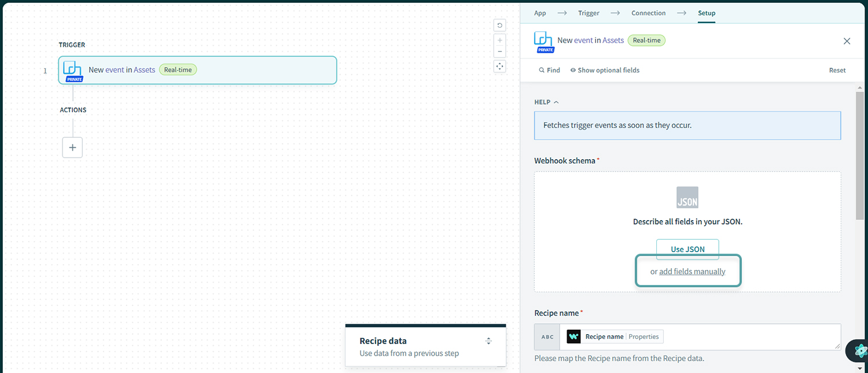The image size is (868, 373).
Task: Click the Real-time badge in the trigger step
Action: click(178, 70)
